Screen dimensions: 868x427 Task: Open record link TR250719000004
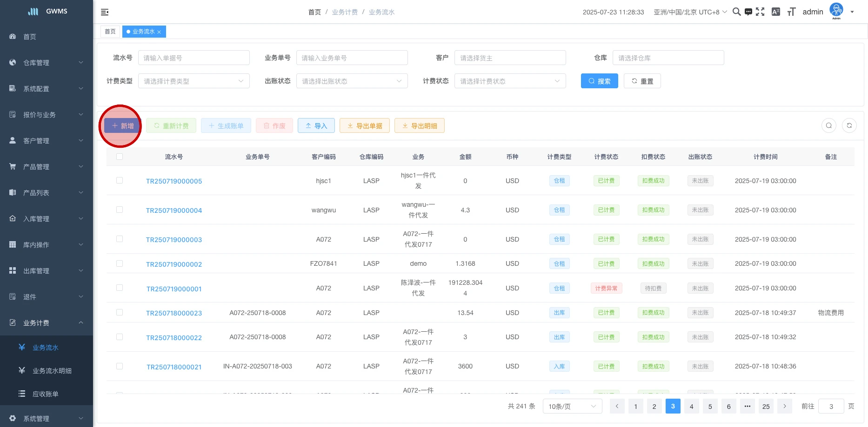coord(174,210)
